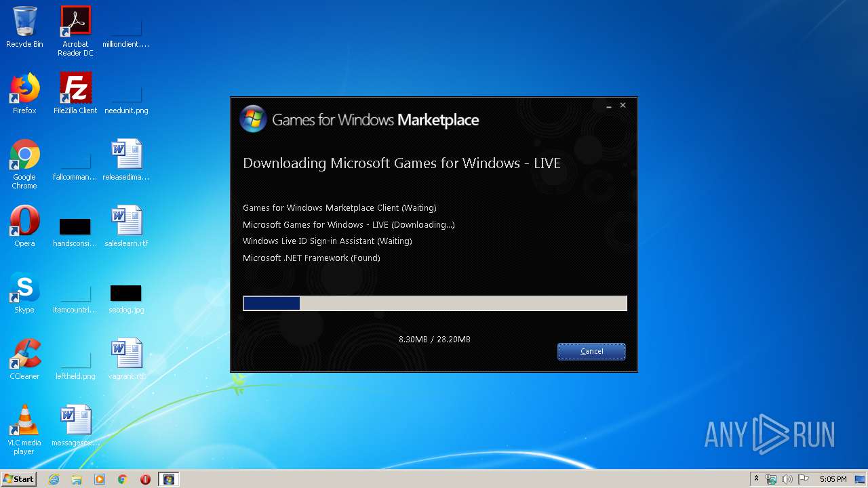The image size is (868, 488).
Task: Select 'Windows Live ID Sign-in Assistant (Waiting)' line
Action: pos(328,241)
